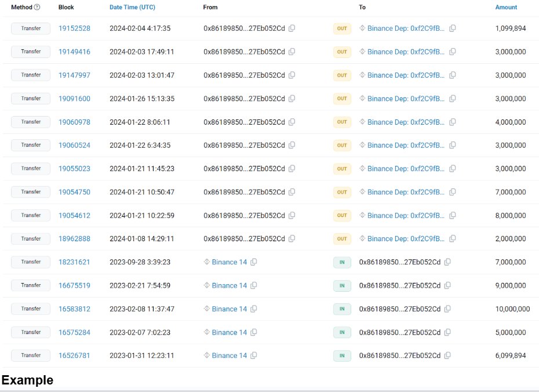Click the OUT badge in block 19055023 row
539x392 pixels.
tap(342, 169)
